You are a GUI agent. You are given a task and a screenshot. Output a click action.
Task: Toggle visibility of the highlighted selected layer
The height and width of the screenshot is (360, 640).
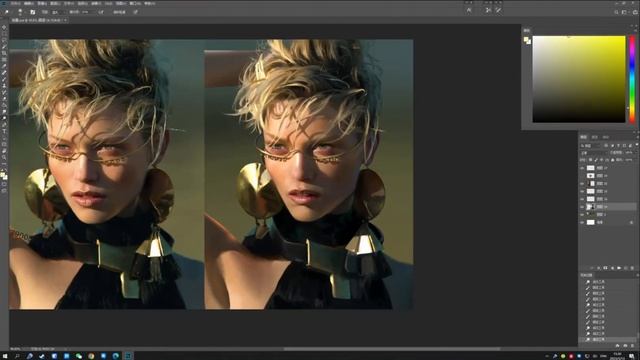coord(582,207)
